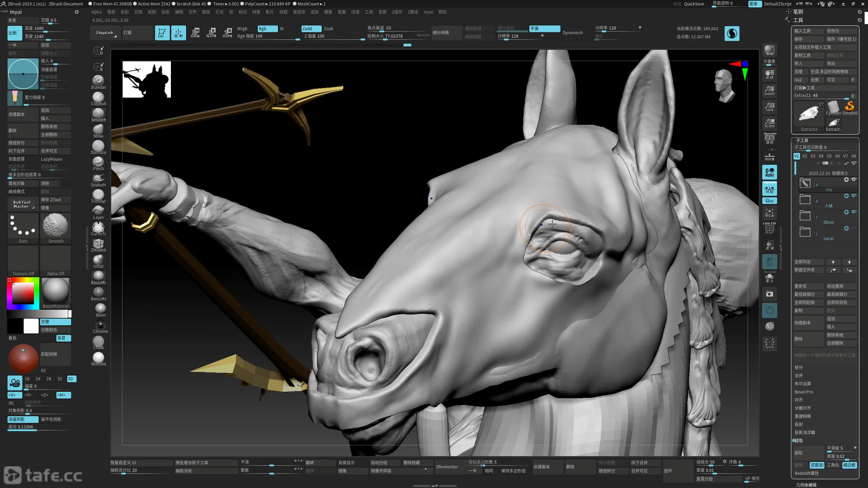Hide the dizuo folder with eye icon
868x488 pixels.
pyautogui.click(x=854, y=212)
